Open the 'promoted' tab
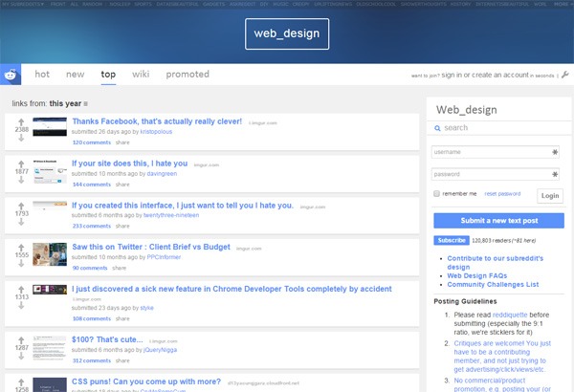574x392 pixels. pyautogui.click(x=188, y=75)
